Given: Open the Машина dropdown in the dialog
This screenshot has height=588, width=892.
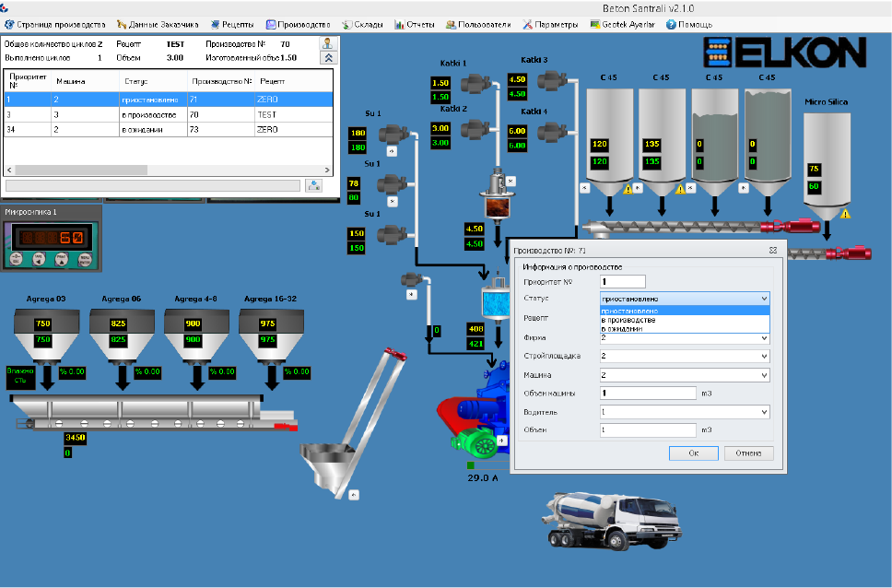Looking at the screenshot, I should pos(763,375).
